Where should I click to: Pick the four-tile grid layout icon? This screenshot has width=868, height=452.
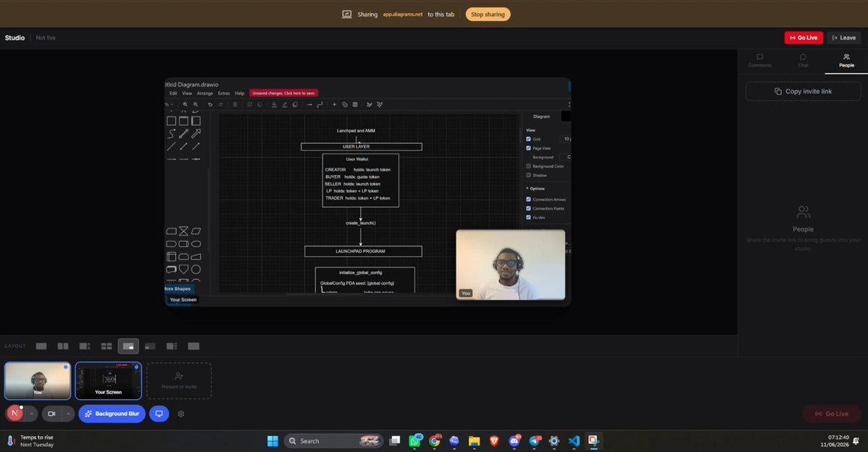pos(106,346)
